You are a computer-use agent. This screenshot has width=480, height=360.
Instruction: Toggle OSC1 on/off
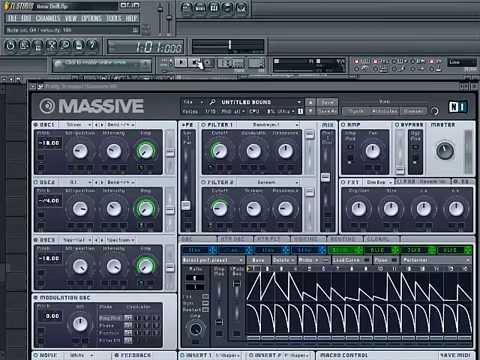[36, 125]
